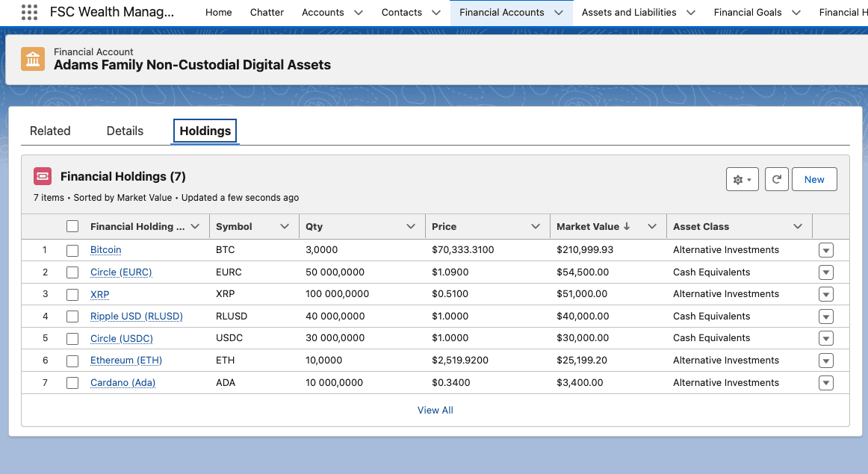The width and height of the screenshot is (868, 474).
Task: Expand Assets and Liabilities nav chevron
Action: coord(691,12)
